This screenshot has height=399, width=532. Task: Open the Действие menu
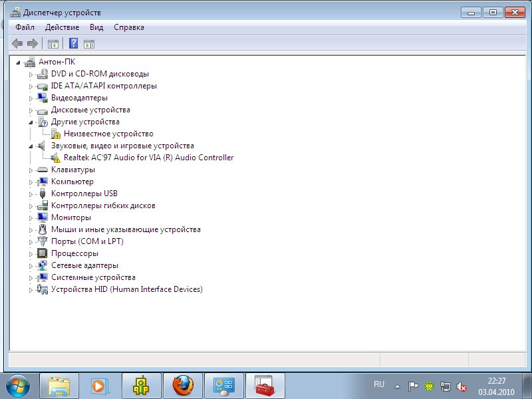click(62, 27)
